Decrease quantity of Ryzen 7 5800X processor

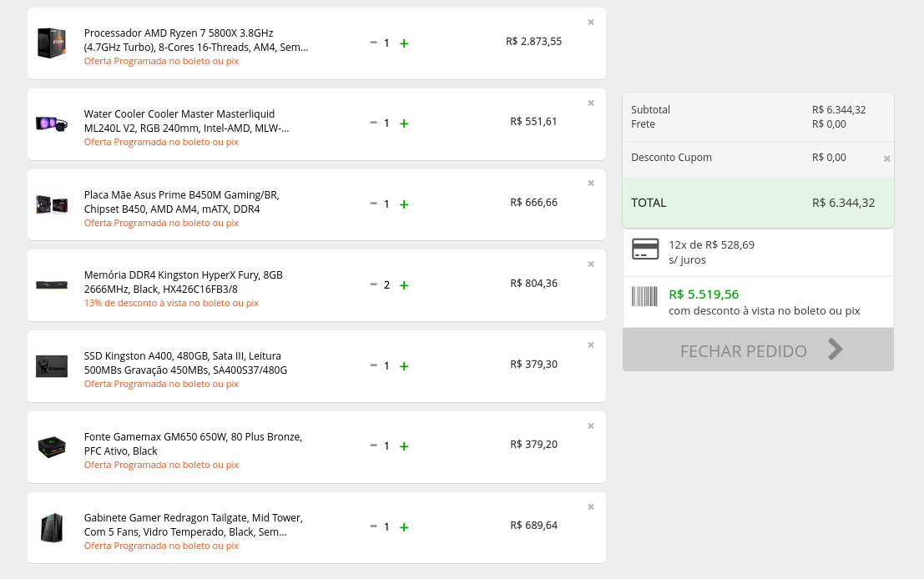click(x=373, y=43)
